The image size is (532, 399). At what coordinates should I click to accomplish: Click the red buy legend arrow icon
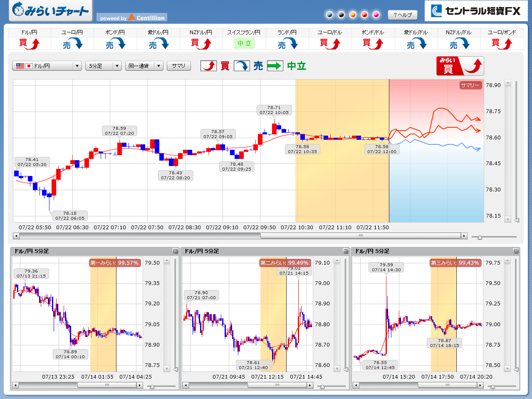pyautogui.click(x=209, y=66)
